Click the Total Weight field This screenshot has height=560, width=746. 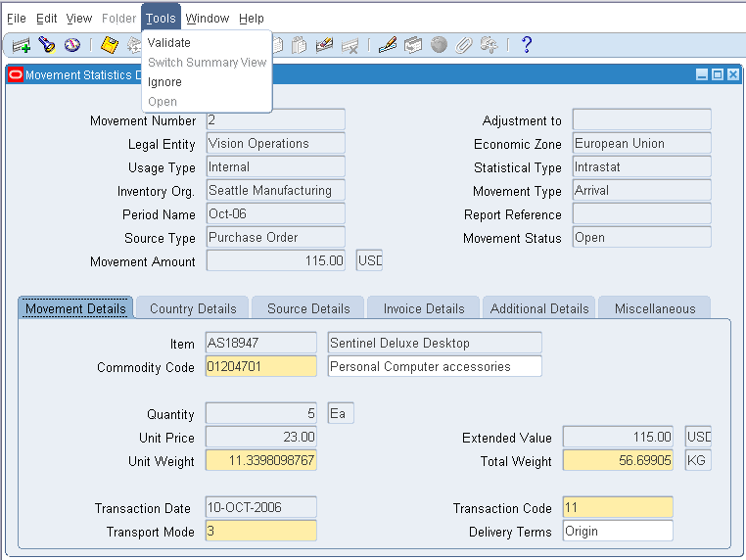[618, 460]
